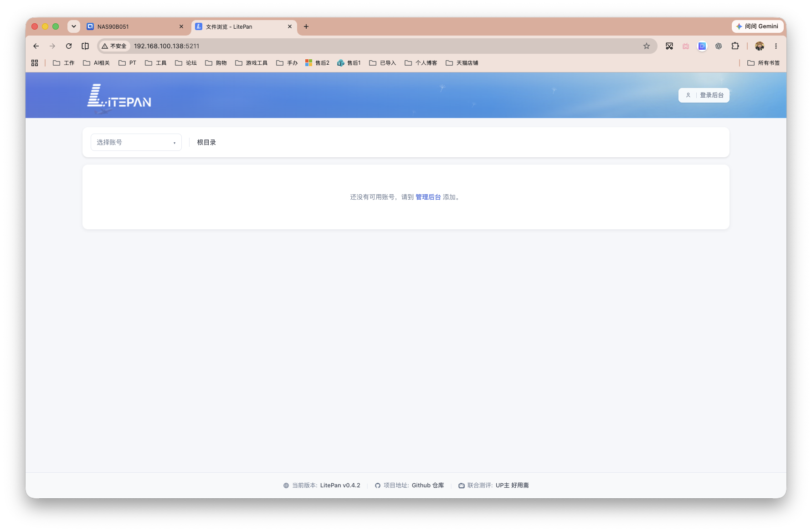
Task: Open the 登录后台 login button
Action: coord(704,95)
